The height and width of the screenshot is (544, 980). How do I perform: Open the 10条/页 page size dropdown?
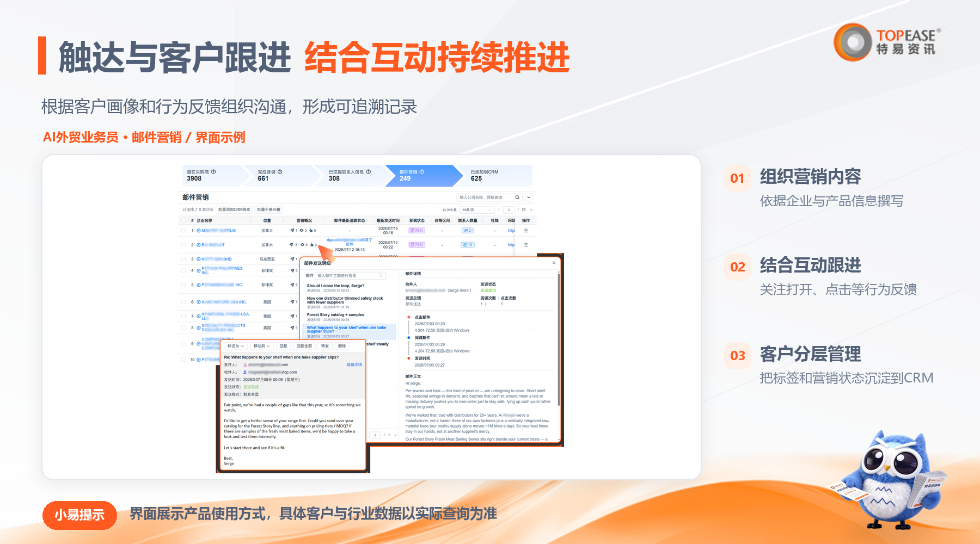[477, 209]
